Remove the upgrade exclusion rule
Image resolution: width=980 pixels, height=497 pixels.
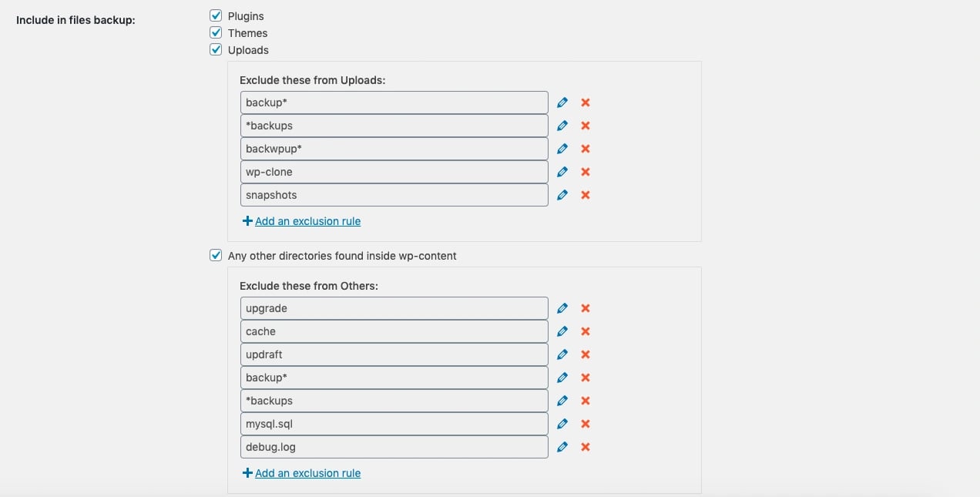point(586,308)
